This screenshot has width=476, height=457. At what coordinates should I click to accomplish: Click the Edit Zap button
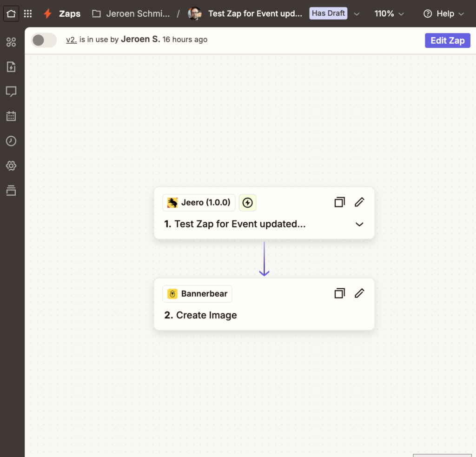pyautogui.click(x=447, y=40)
